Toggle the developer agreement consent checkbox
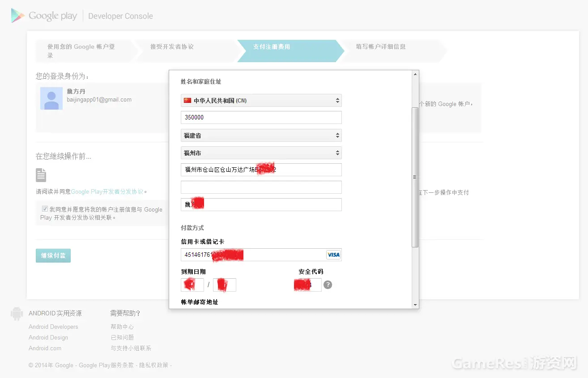This screenshot has height=378, width=588. pyautogui.click(x=45, y=209)
